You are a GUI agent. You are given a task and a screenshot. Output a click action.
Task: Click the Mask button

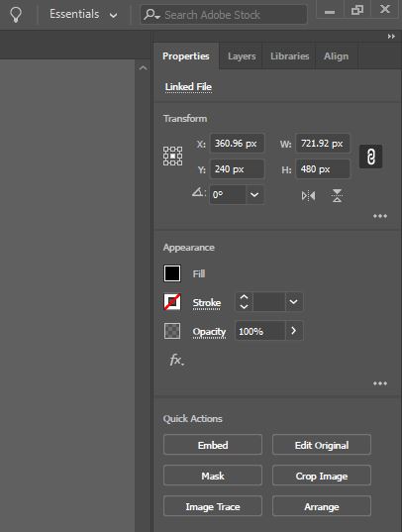213,476
